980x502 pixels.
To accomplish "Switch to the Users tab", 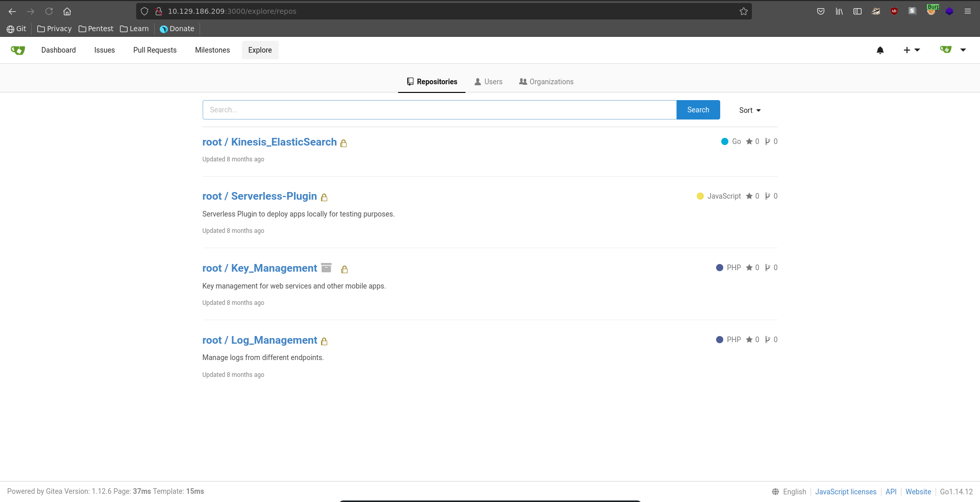I will point(488,82).
